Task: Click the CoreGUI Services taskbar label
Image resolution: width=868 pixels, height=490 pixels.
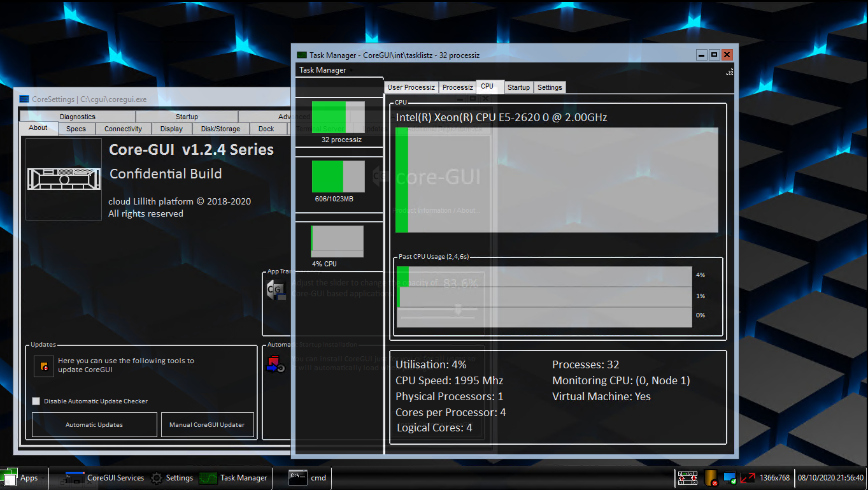Action: tap(115, 478)
